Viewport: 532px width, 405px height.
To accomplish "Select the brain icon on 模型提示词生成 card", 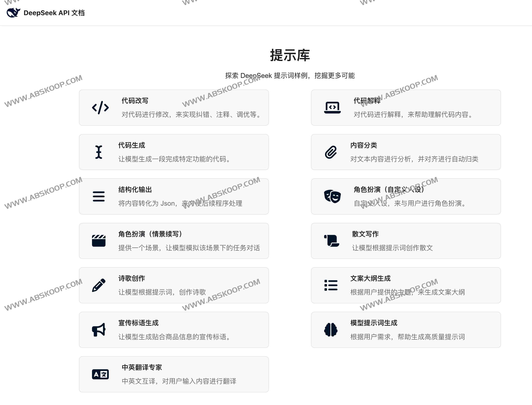I will [x=331, y=330].
